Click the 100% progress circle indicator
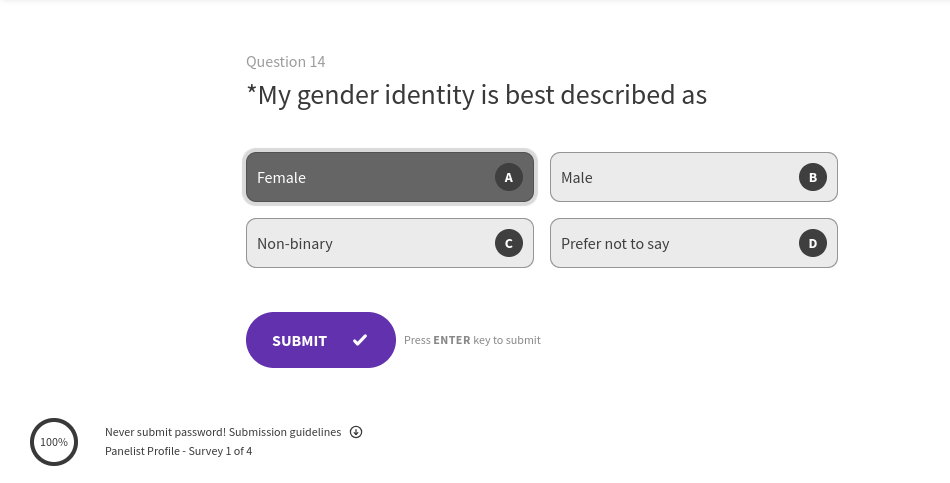This screenshot has width=950, height=483. click(x=54, y=442)
